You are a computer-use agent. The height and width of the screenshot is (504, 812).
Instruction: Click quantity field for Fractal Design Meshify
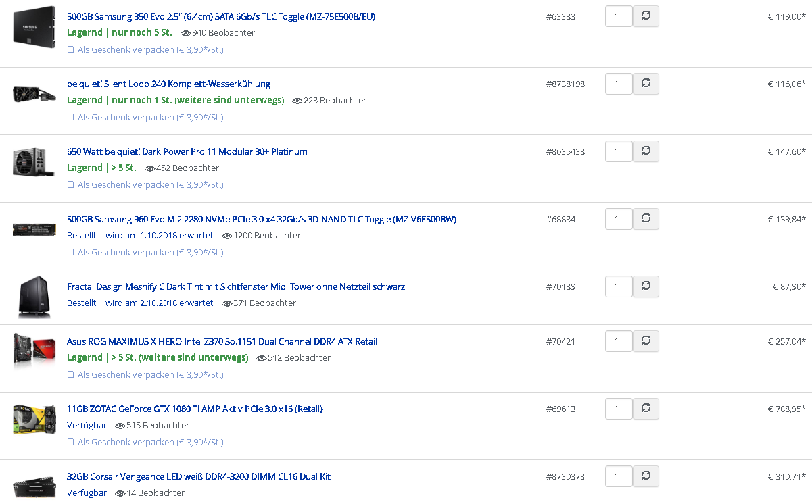(x=619, y=286)
